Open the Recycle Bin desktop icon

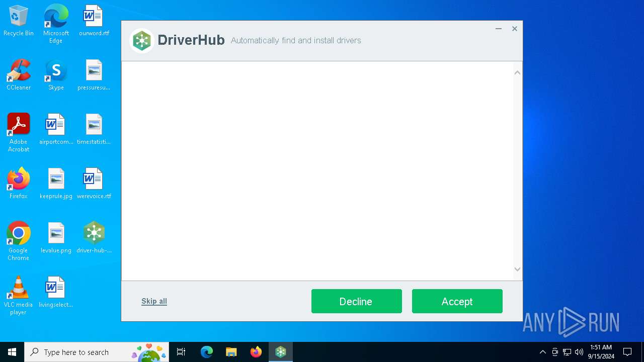[19, 21]
